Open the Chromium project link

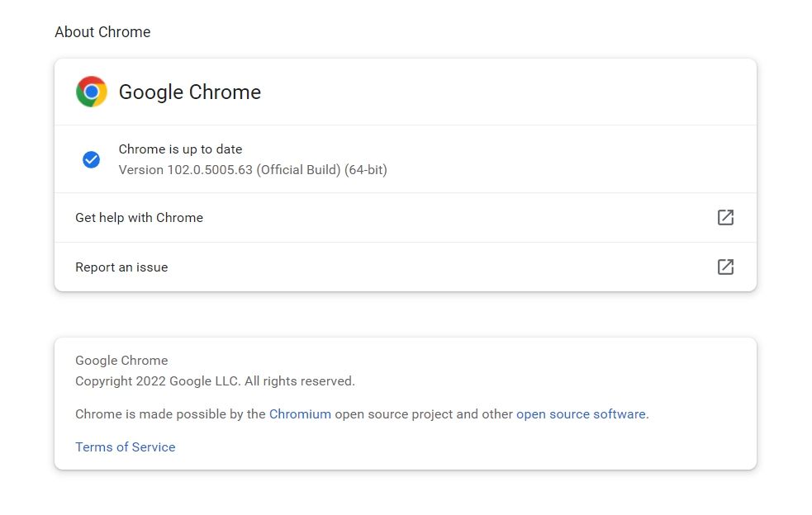tap(300, 413)
